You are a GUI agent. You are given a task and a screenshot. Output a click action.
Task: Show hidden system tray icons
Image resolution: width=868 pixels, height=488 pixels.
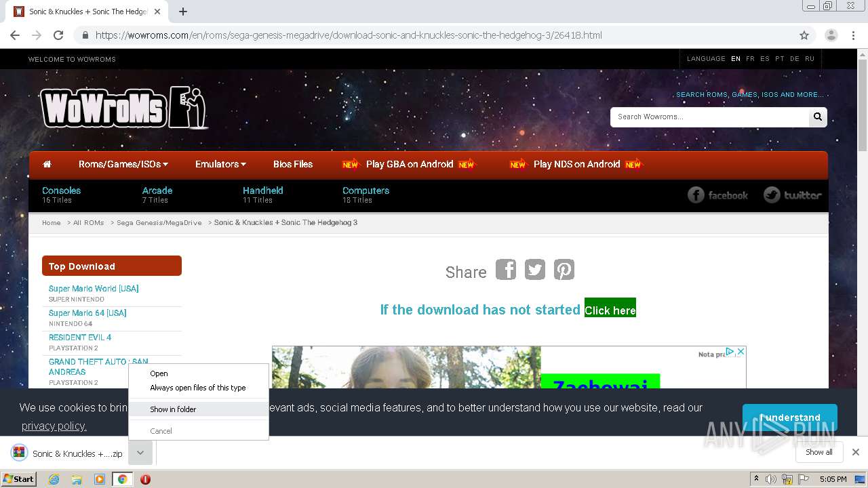coord(756,479)
